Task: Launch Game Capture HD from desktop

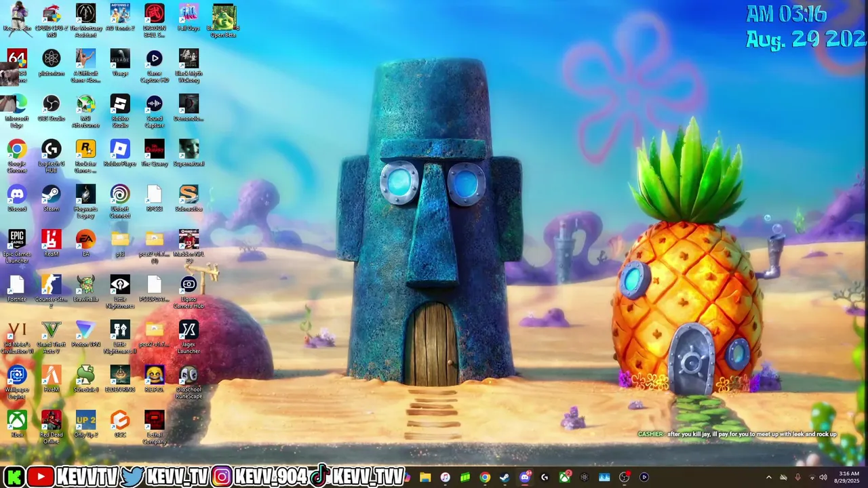Action: coord(155,66)
